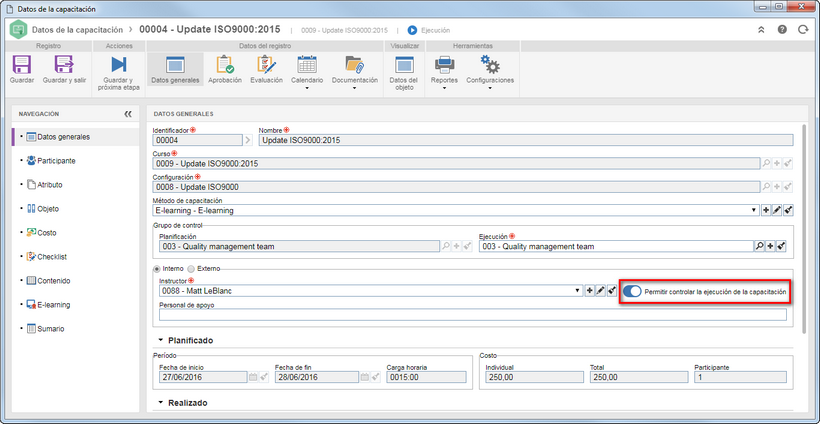The width and height of the screenshot is (820, 424).
Task: Click into Personal de apoyo field
Action: 473,315
